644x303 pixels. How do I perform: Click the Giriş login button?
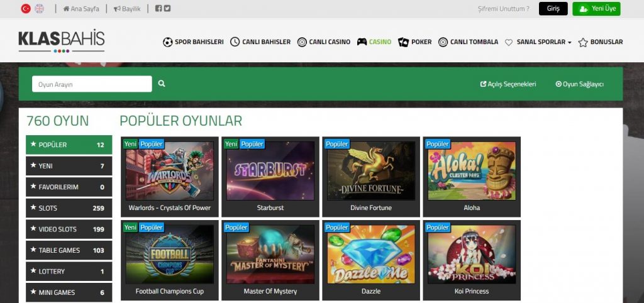(x=553, y=9)
